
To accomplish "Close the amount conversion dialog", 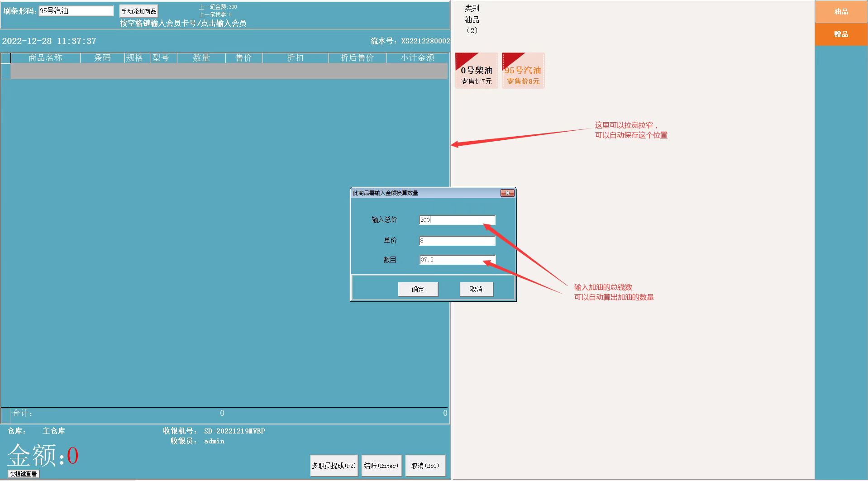I will pos(507,193).
